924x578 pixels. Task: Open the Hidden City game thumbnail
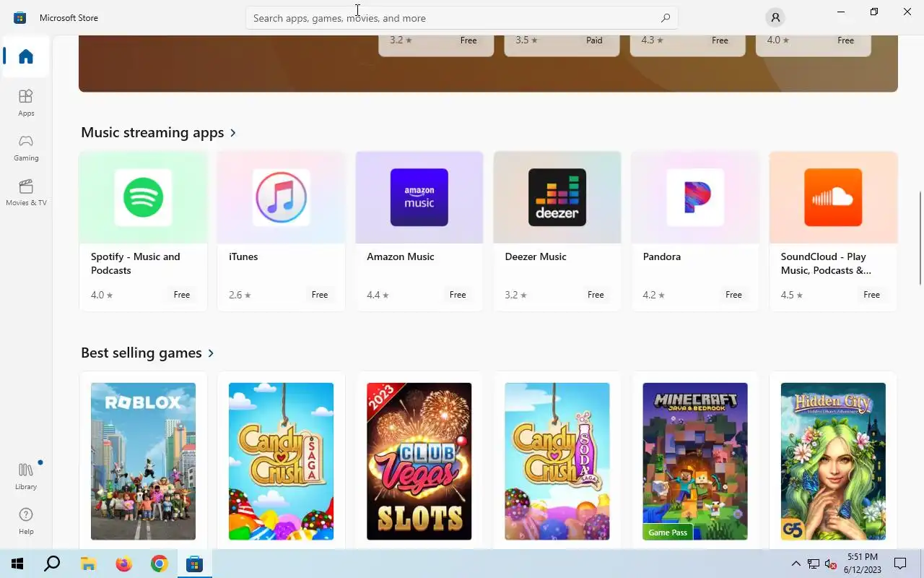(x=833, y=461)
